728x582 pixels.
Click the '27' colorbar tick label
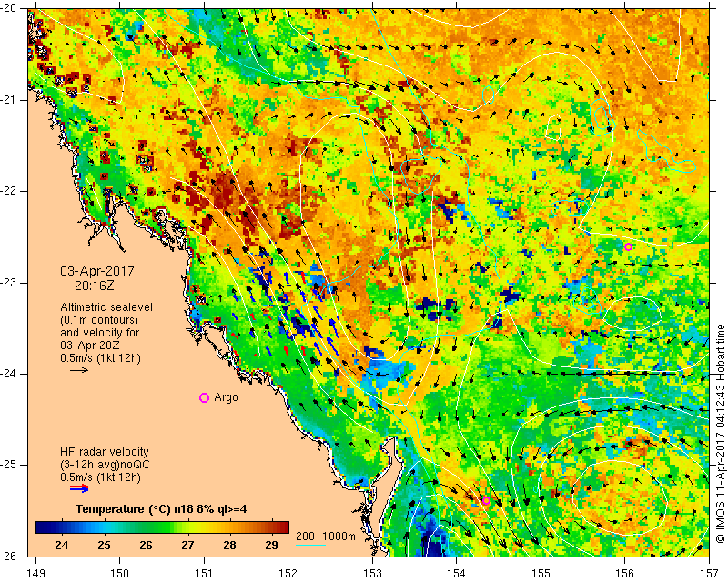(x=187, y=546)
